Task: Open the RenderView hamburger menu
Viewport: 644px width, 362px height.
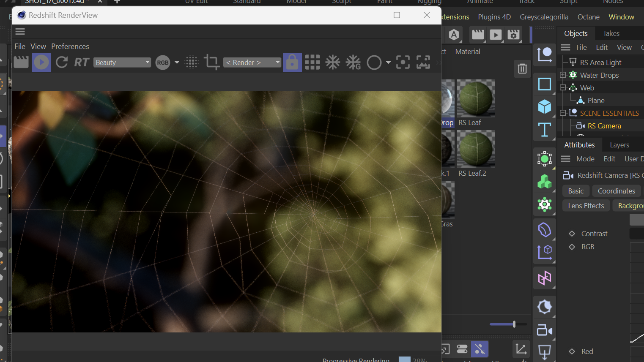Action: tap(20, 32)
